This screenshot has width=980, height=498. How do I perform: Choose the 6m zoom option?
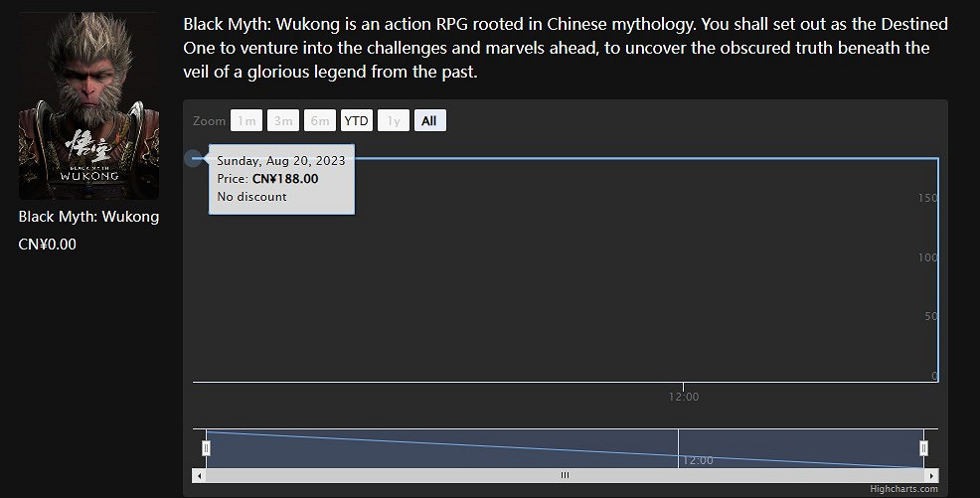pyautogui.click(x=319, y=121)
